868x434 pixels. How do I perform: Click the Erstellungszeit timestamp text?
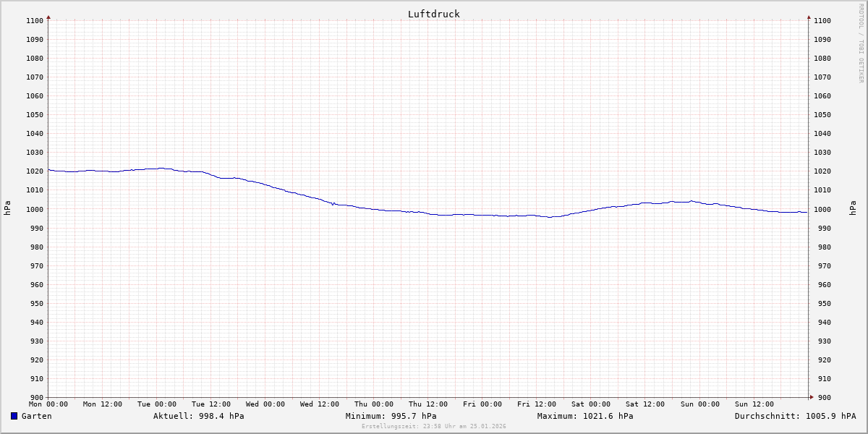433,426
